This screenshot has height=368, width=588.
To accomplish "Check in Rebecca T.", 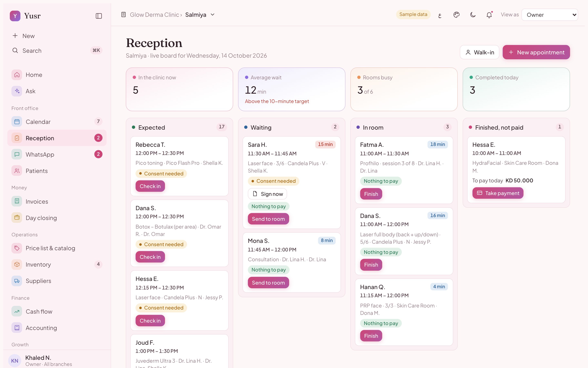I will [x=150, y=186].
